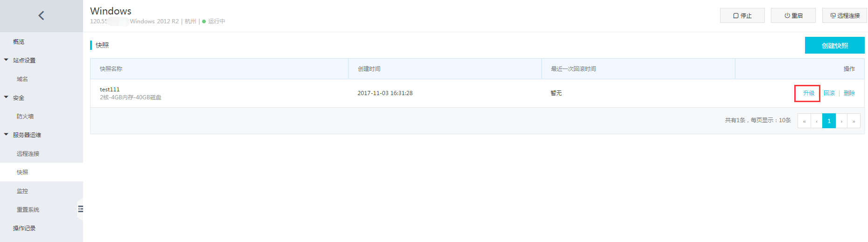This screenshot has height=242, width=868.
Task: Open 防火墙 firewall page
Action: tap(25, 117)
